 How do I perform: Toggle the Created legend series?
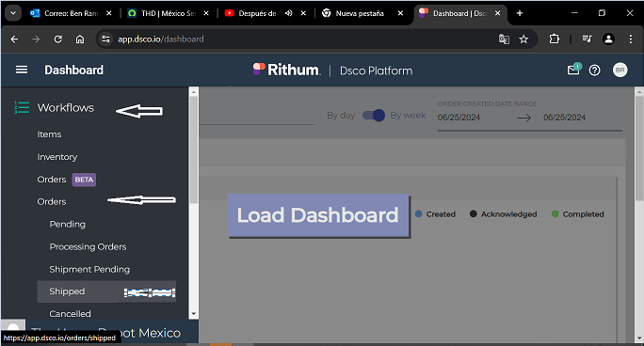coord(435,214)
